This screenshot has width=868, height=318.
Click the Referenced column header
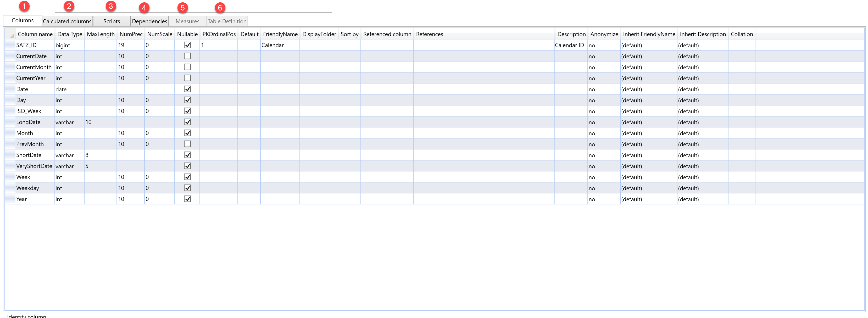387,34
